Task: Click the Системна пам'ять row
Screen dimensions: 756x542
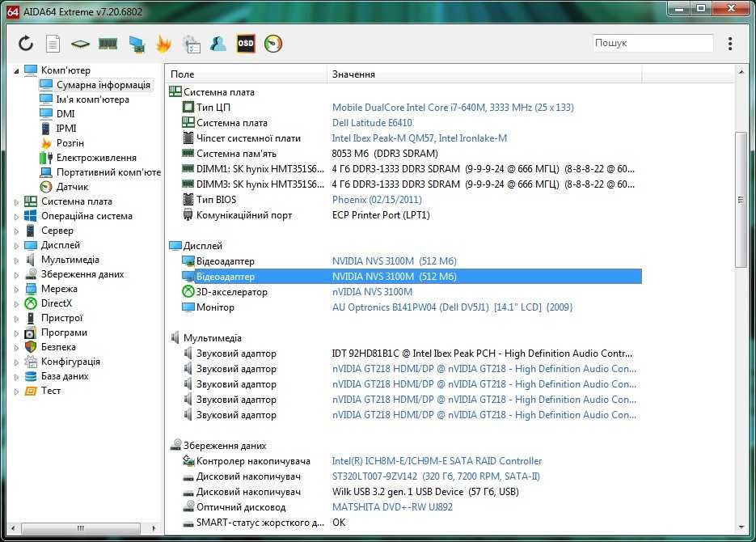Action: pyautogui.click(x=411, y=154)
